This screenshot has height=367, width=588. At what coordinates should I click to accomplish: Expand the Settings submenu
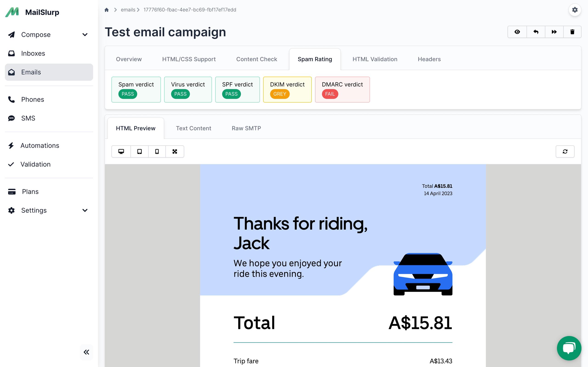tap(85, 210)
